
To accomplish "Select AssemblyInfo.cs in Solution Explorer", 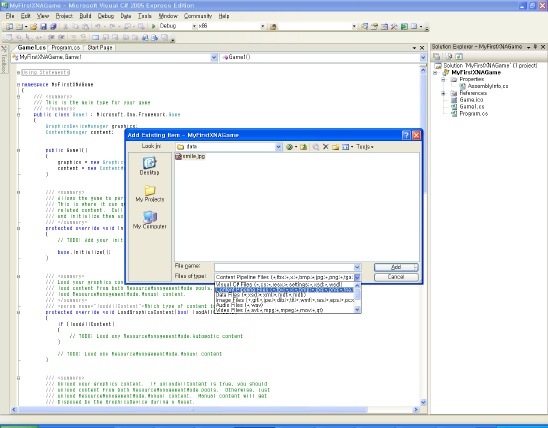I will (x=484, y=86).
